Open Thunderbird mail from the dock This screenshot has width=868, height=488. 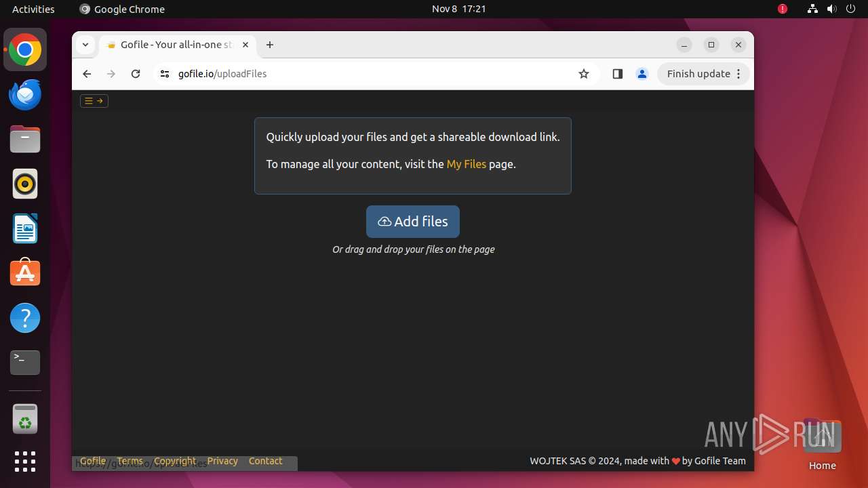pyautogui.click(x=25, y=95)
